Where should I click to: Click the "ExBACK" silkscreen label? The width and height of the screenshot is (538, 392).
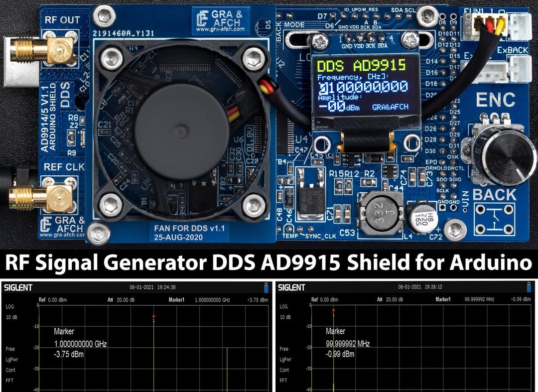[x=513, y=50]
